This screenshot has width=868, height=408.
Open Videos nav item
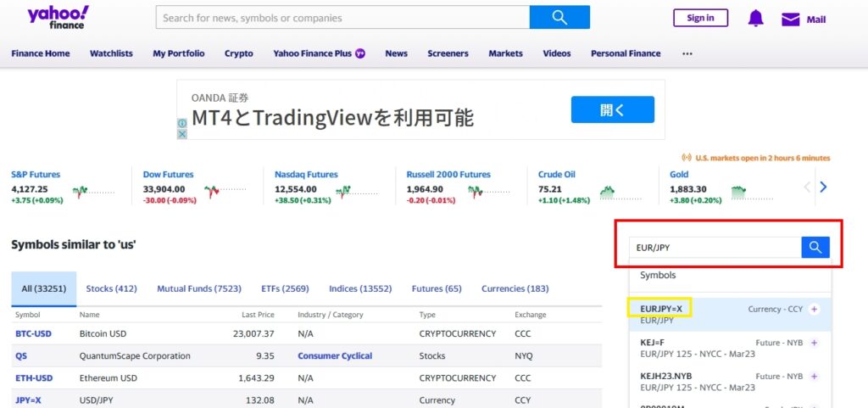[557, 53]
